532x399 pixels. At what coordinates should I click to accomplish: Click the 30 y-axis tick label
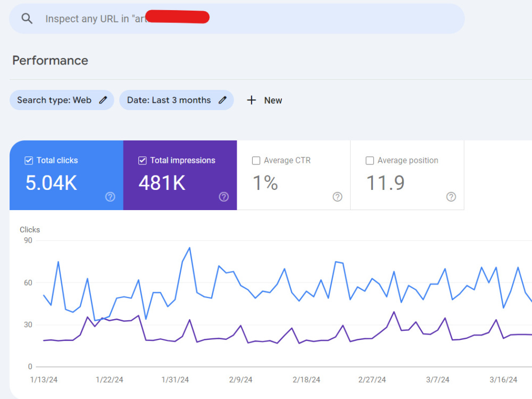[28, 325]
